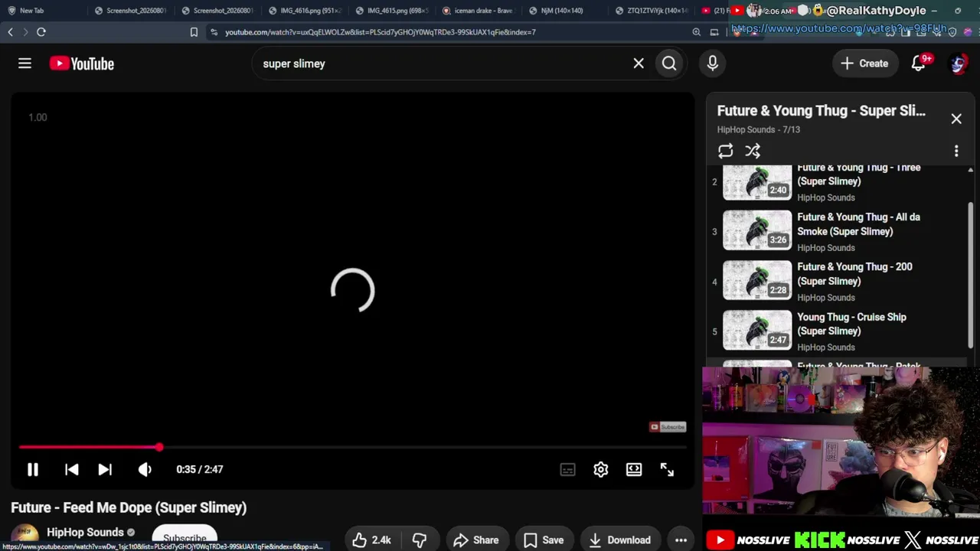Viewport: 980px width, 551px height.
Task: Bookmark this page icon in address bar
Action: [194, 32]
